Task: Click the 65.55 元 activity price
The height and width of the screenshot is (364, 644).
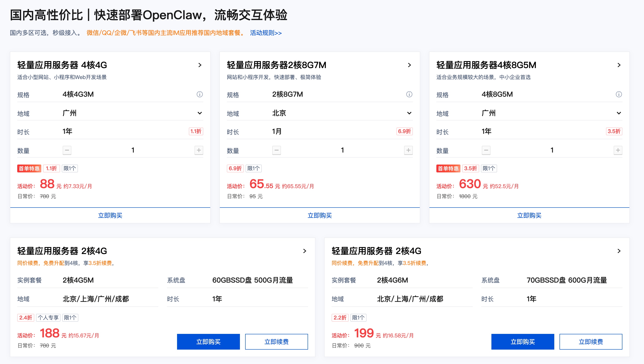Action: pyautogui.click(x=265, y=184)
